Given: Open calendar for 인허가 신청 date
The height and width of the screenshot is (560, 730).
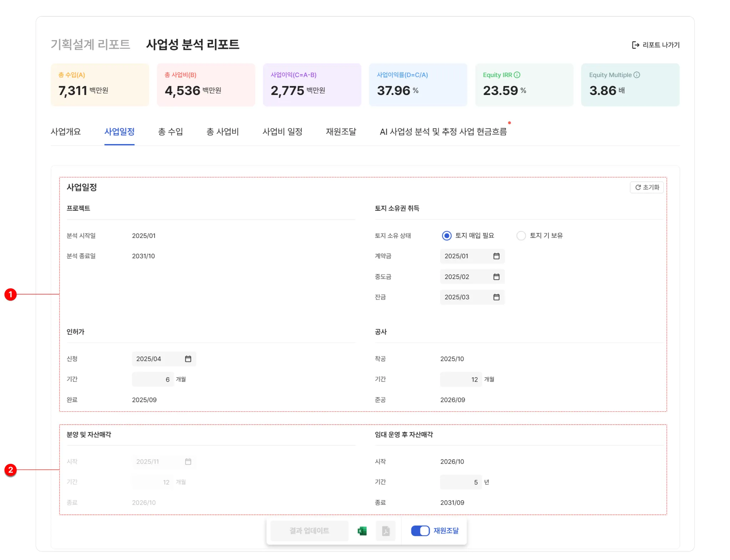Looking at the screenshot, I should pos(188,359).
